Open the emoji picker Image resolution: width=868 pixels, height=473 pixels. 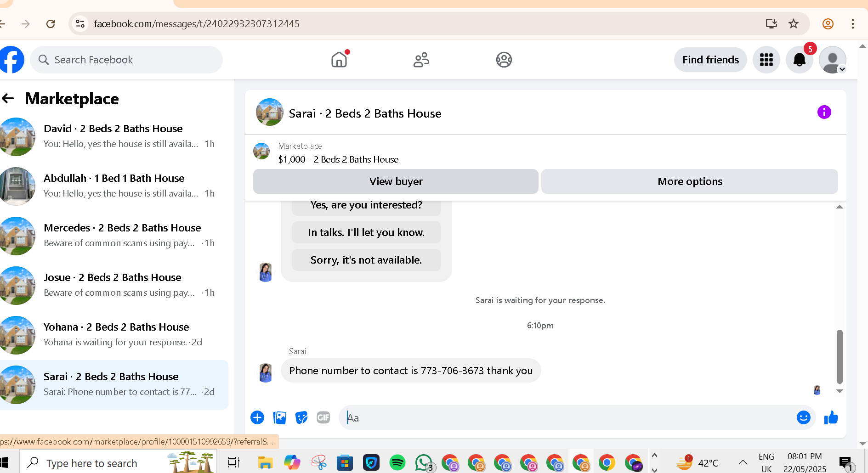click(803, 417)
